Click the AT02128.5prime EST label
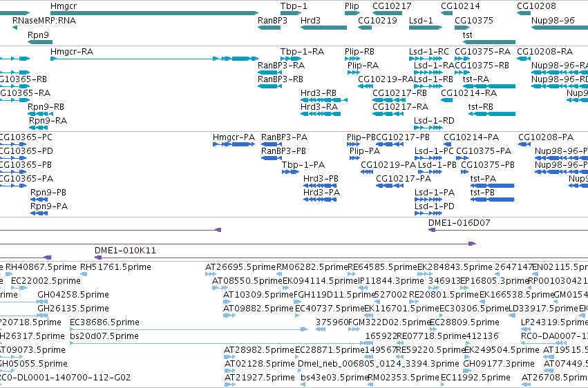 (x=260, y=364)
